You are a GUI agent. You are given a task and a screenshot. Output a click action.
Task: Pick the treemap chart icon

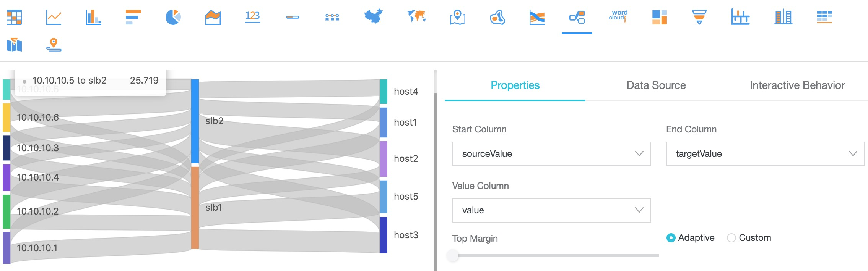click(659, 17)
